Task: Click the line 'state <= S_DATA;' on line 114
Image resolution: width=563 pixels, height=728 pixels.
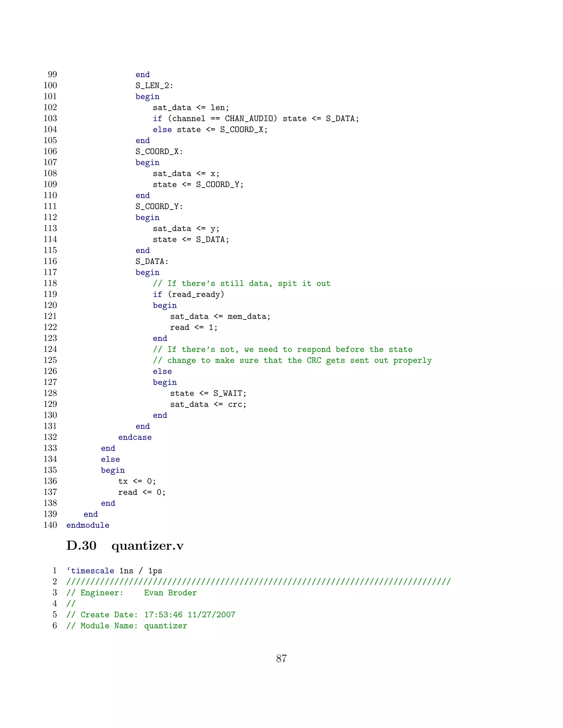Action: (191, 240)
